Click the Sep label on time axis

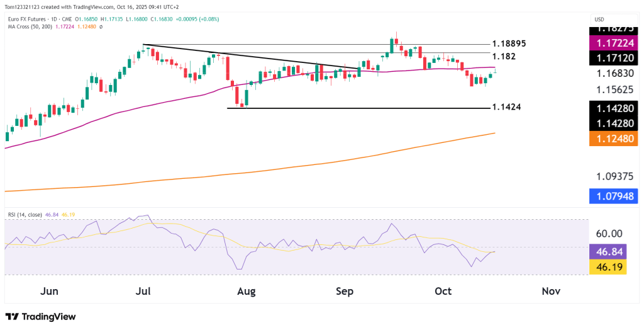click(x=345, y=291)
